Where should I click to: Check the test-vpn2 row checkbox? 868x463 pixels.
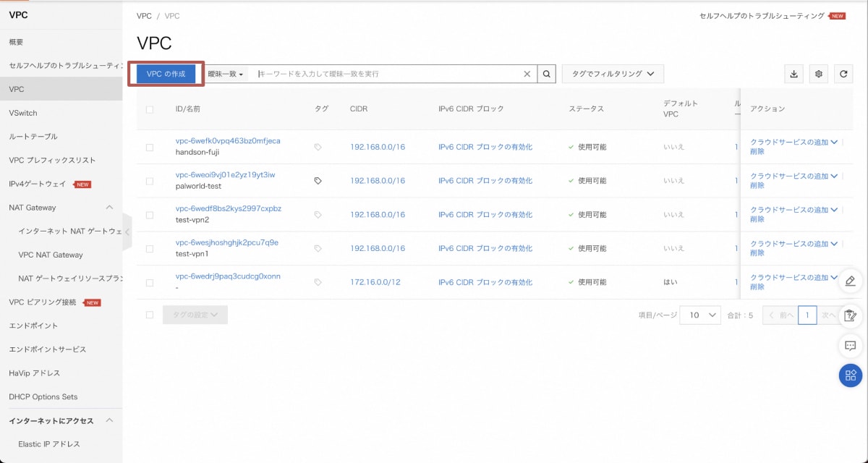(150, 215)
